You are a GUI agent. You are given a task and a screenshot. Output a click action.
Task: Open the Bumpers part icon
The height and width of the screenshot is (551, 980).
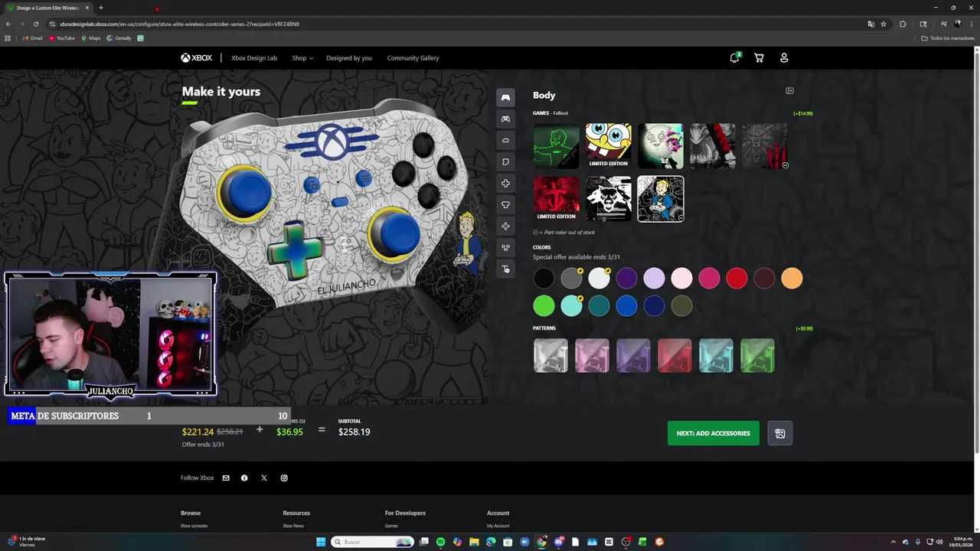[505, 140]
